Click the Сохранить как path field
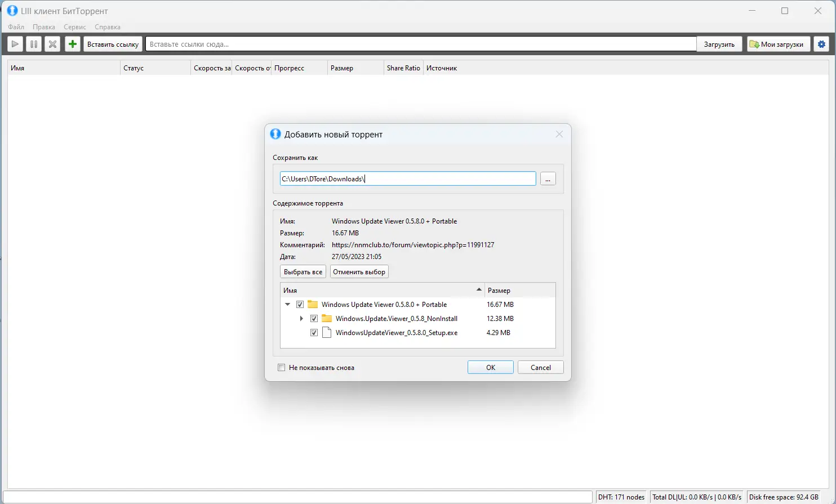The height and width of the screenshot is (504, 836). 408,179
